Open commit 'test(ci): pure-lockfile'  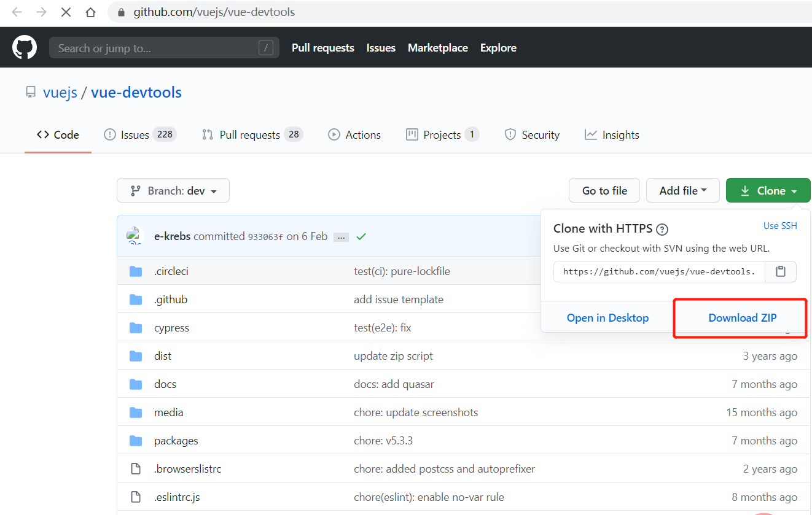coord(402,271)
